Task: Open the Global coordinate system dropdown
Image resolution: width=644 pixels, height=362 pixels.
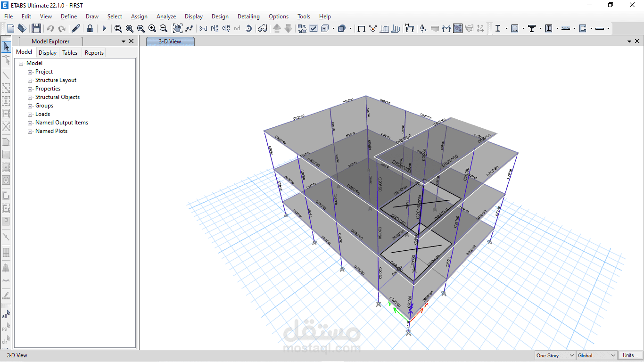Action: [613, 355]
